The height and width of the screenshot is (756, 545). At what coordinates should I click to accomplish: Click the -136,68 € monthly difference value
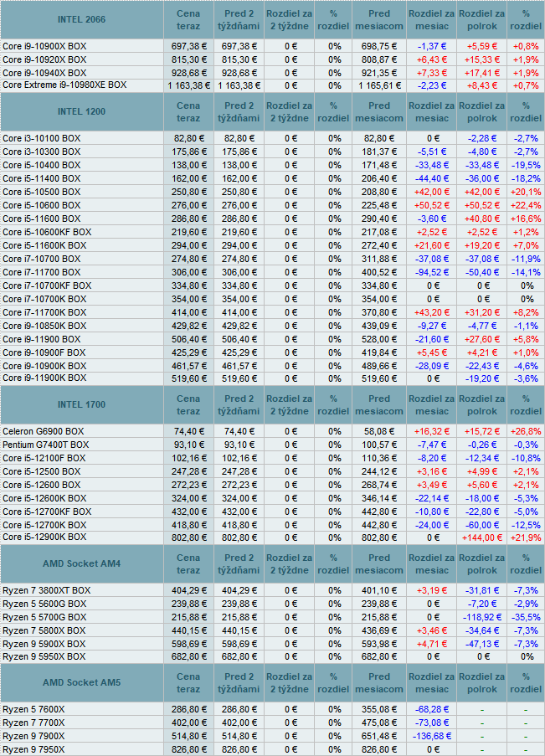coord(432,737)
